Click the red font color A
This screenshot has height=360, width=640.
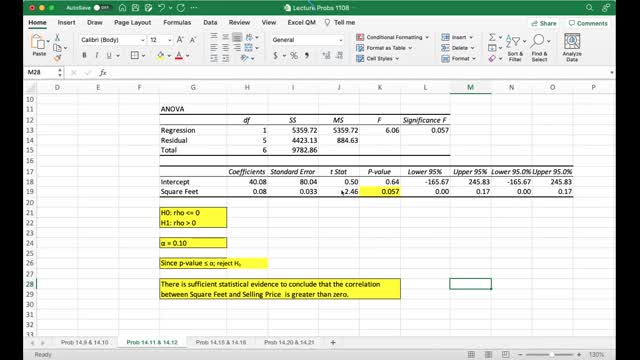(179, 56)
